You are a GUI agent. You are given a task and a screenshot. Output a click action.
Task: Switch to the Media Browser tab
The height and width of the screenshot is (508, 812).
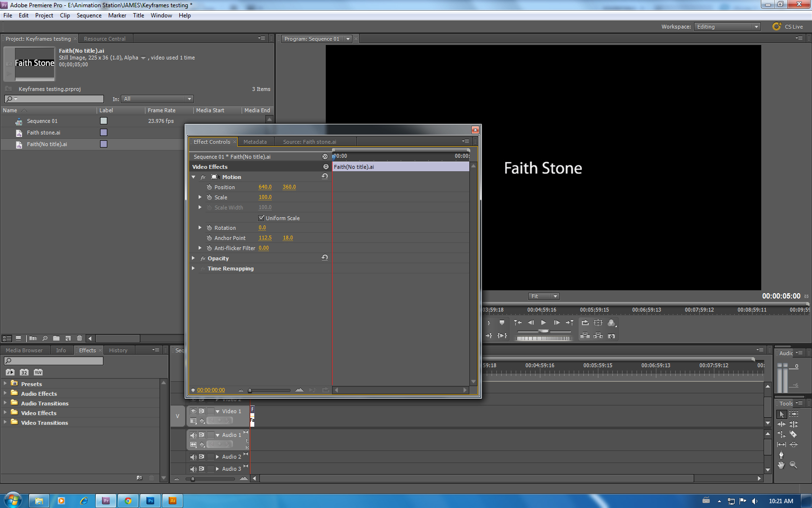24,350
